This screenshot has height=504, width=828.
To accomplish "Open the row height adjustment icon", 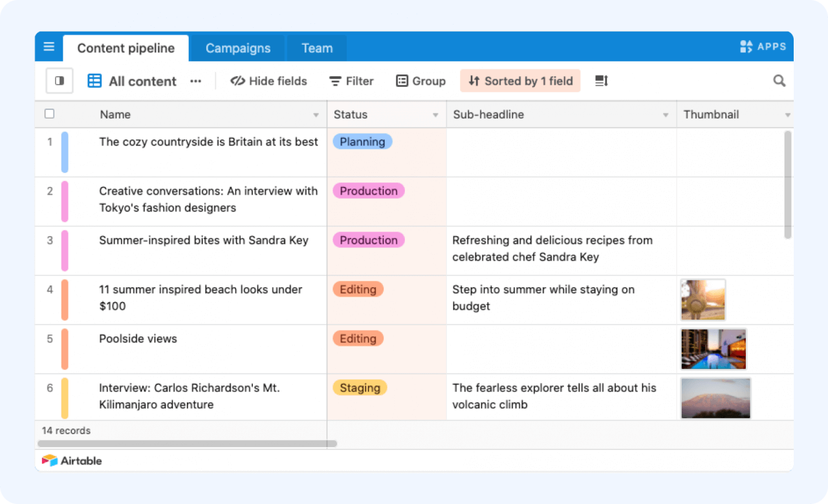I will pyautogui.click(x=601, y=81).
